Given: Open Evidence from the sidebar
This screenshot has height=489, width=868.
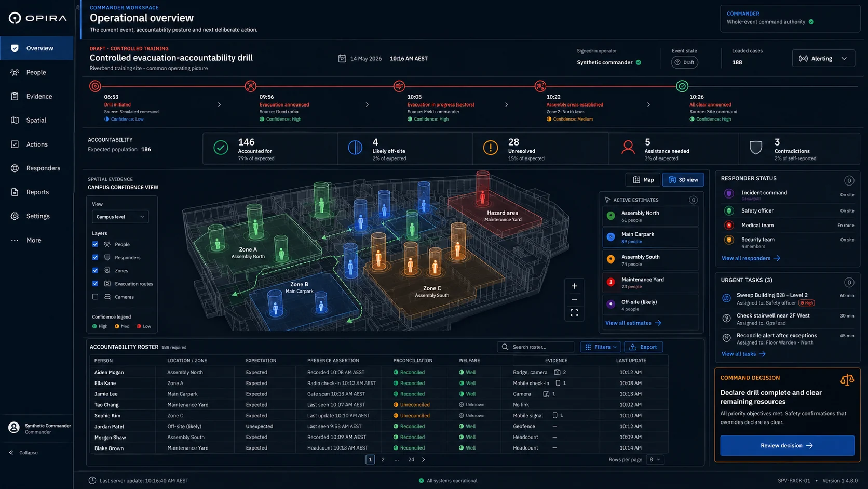Looking at the screenshot, I should (x=36, y=96).
